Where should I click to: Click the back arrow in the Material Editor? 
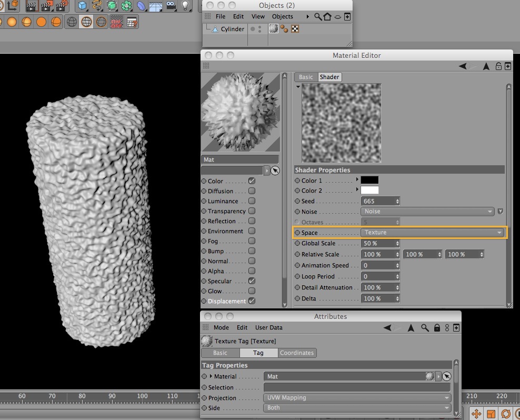(463, 66)
